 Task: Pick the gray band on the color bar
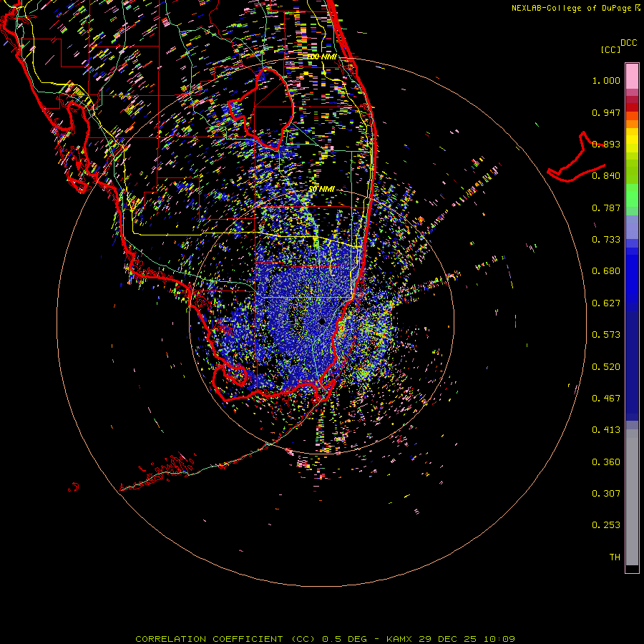(x=632, y=501)
